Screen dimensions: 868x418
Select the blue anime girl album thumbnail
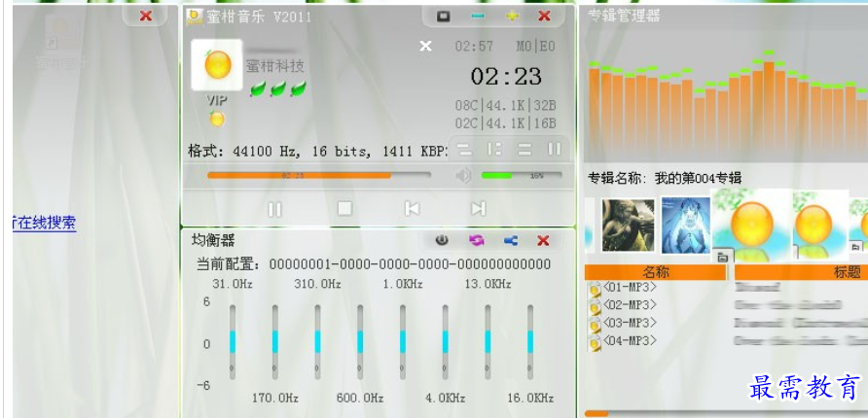pos(685,225)
